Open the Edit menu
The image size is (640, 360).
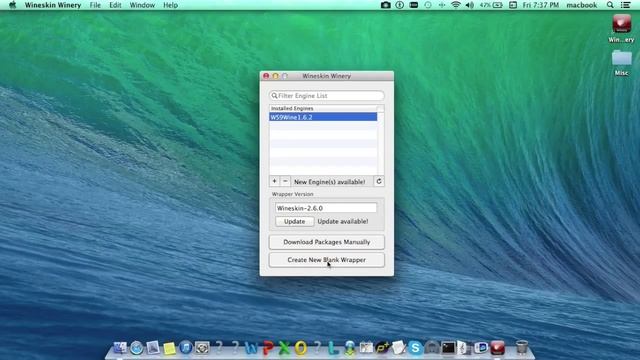point(115,5)
